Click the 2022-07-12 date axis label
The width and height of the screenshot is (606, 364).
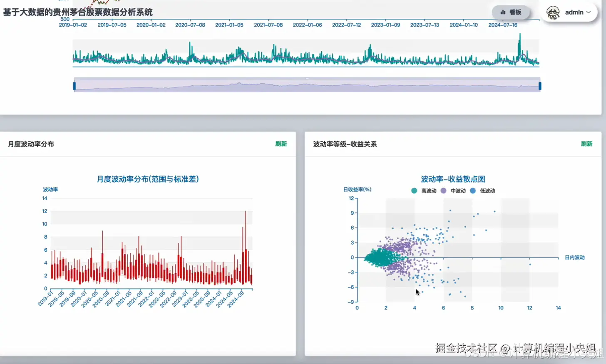[347, 25]
